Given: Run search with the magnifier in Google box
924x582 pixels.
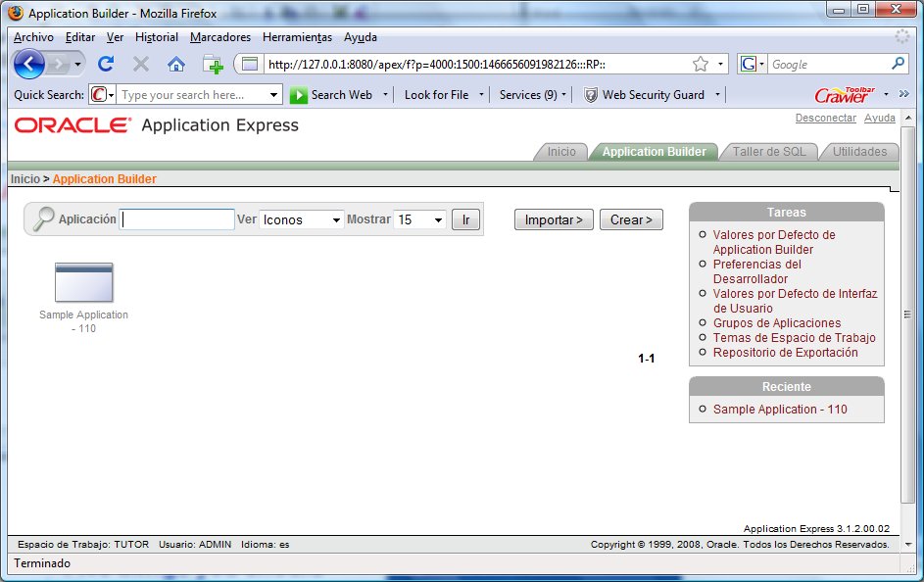Looking at the screenshot, I should 899,63.
